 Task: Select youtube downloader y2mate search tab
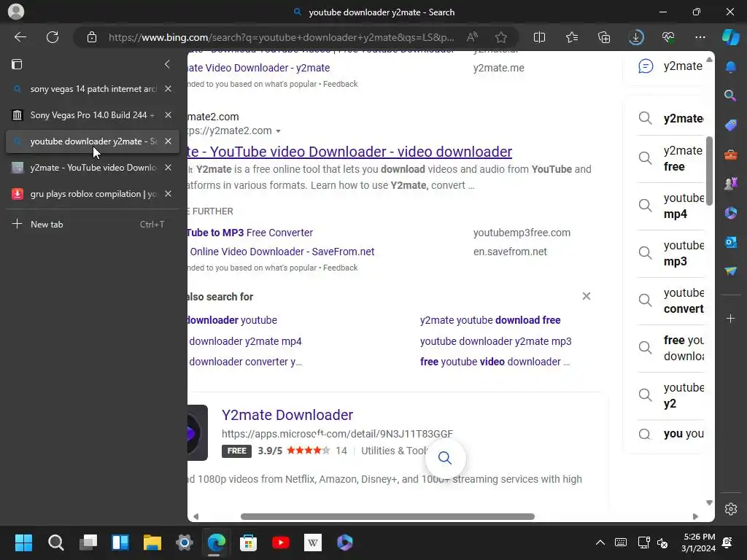coord(93,141)
